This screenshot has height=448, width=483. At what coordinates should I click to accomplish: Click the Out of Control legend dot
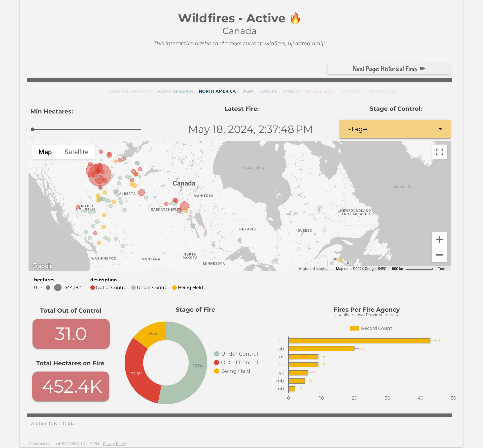tap(93, 288)
